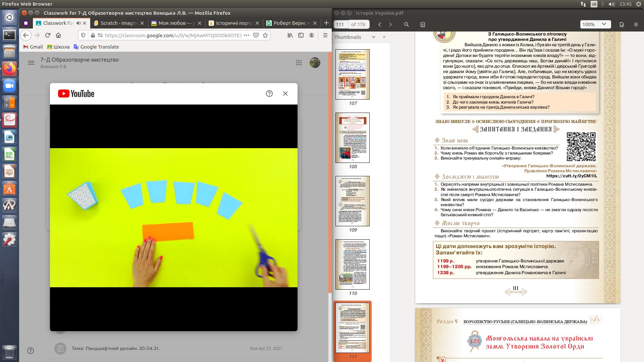Bookmark this page with star
The height and width of the screenshot is (362, 644).
pos(265,35)
